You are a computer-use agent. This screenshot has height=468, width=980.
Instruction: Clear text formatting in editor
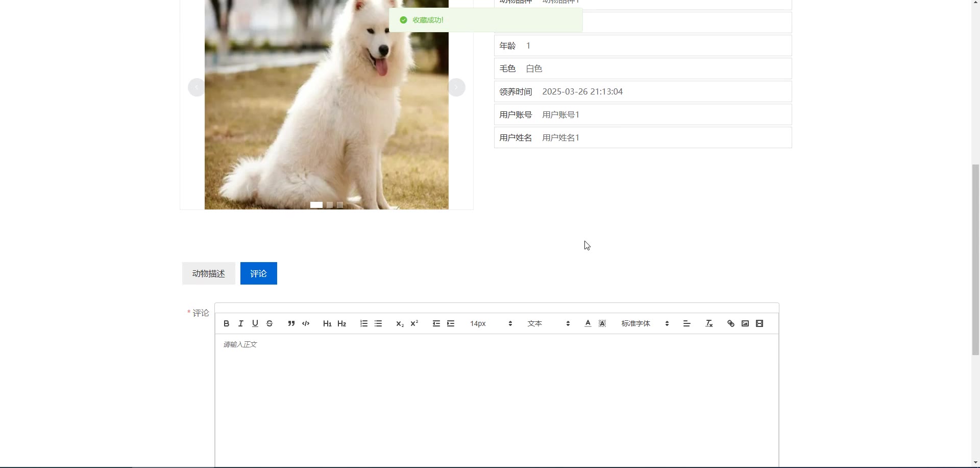(x=709, y=323)
